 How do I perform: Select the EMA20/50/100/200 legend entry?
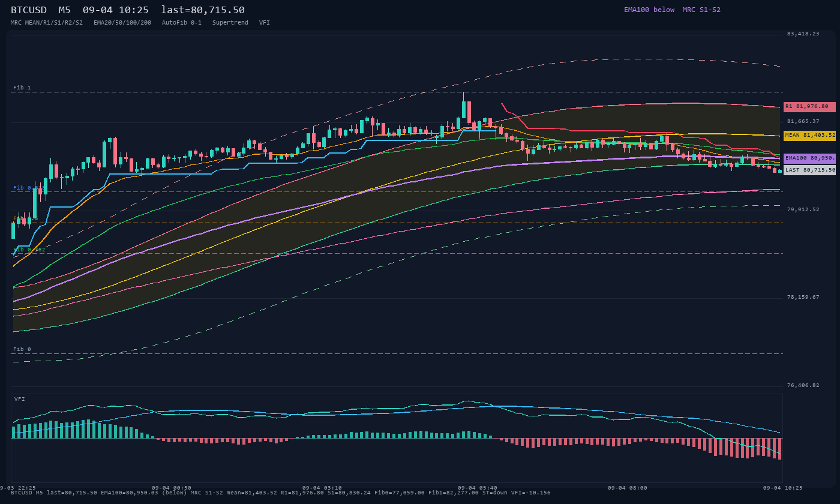pos(122,23)
